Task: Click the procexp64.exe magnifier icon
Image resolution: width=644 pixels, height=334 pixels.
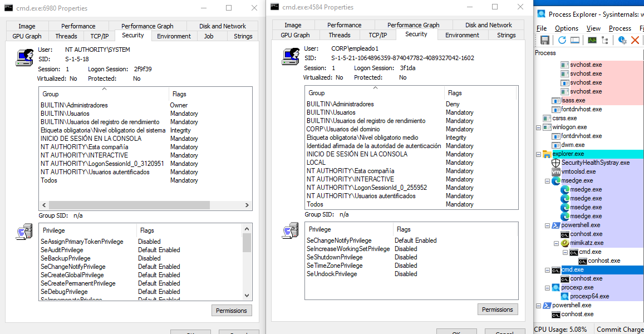Action: [x=565, y=297]
